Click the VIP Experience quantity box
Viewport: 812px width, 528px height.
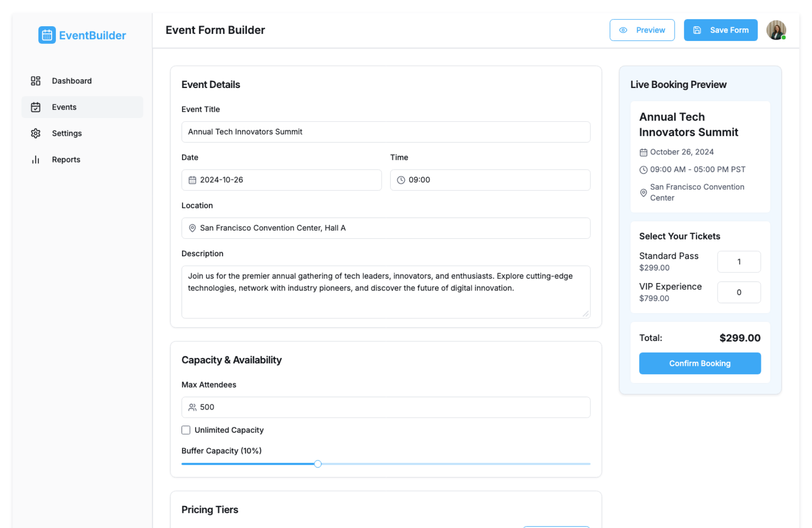coord(739,292)
